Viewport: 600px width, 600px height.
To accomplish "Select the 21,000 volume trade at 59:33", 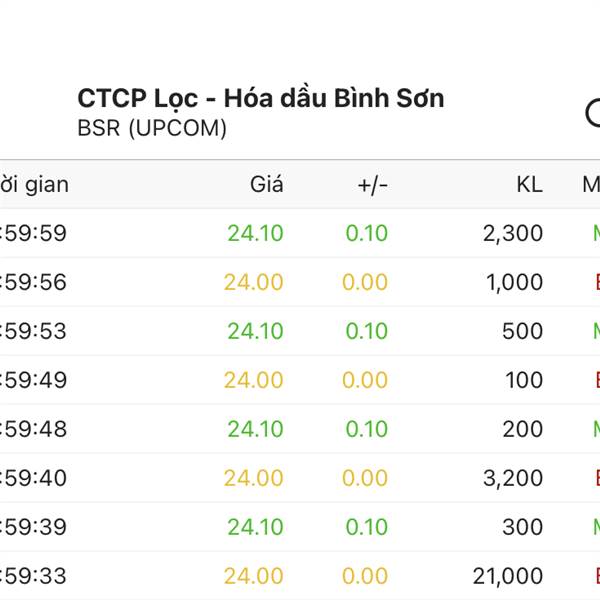I will click(x=300, y=576).
